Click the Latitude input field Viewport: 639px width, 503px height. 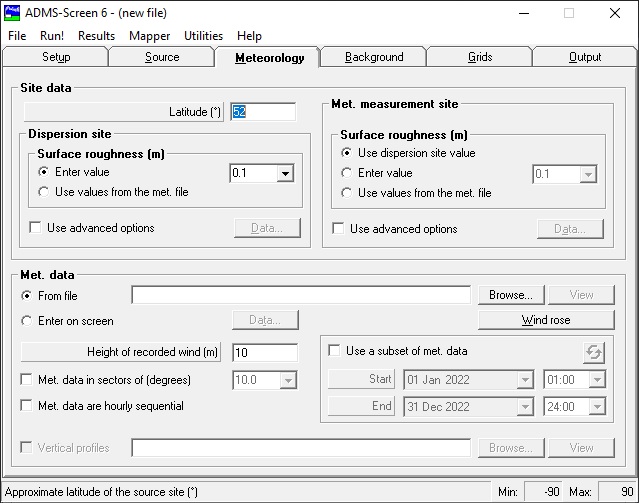click(263, 112)
